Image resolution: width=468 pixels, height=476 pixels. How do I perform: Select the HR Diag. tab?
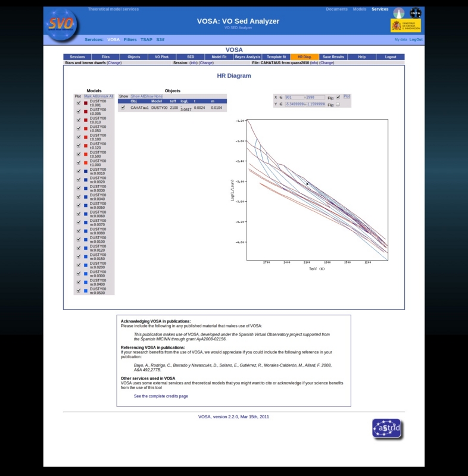click(304, 57)
